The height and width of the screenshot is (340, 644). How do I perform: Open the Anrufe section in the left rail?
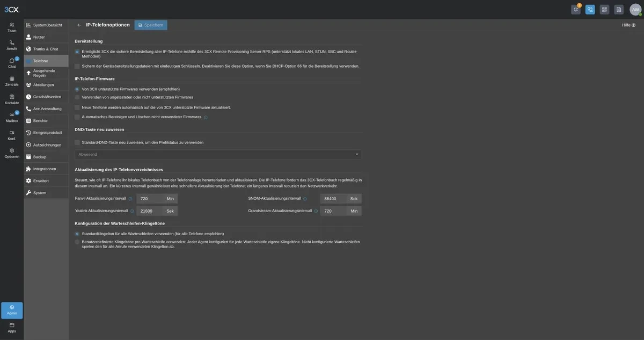12,45
